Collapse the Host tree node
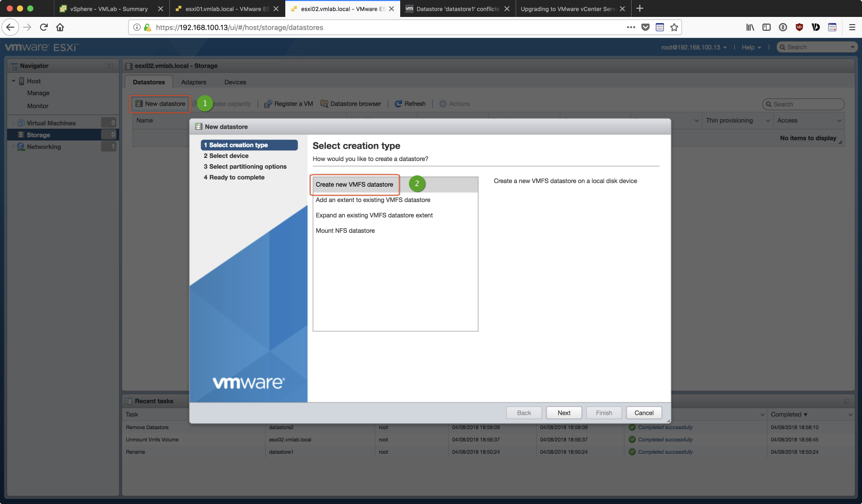862x504 pixels. point(14,81)
